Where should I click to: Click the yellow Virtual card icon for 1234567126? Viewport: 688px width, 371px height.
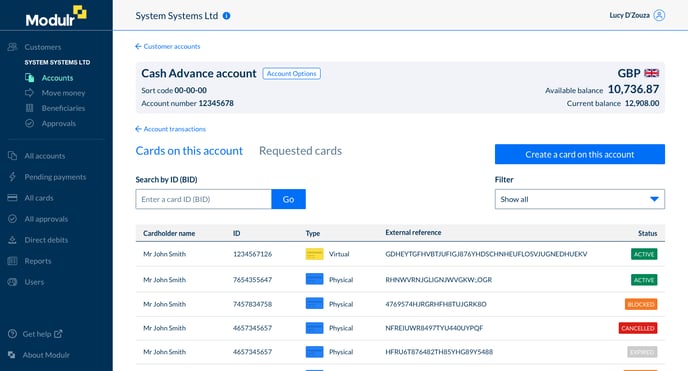tap(314, 254)
